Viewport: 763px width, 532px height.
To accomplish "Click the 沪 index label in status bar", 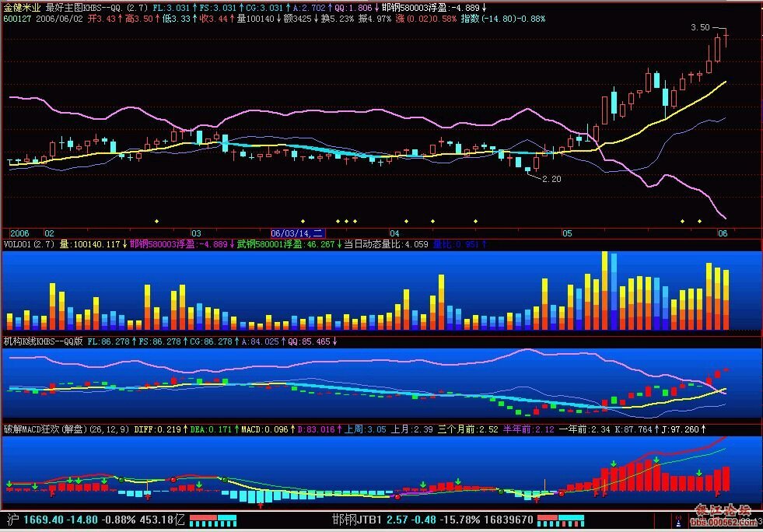I will click(x=11, y=519).
